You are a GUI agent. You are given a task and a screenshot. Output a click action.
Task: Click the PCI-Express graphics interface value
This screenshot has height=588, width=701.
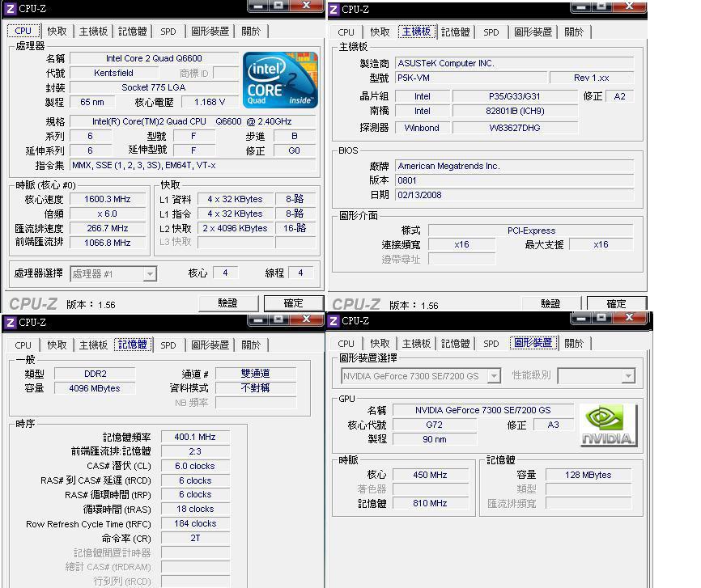coord(531,231)
